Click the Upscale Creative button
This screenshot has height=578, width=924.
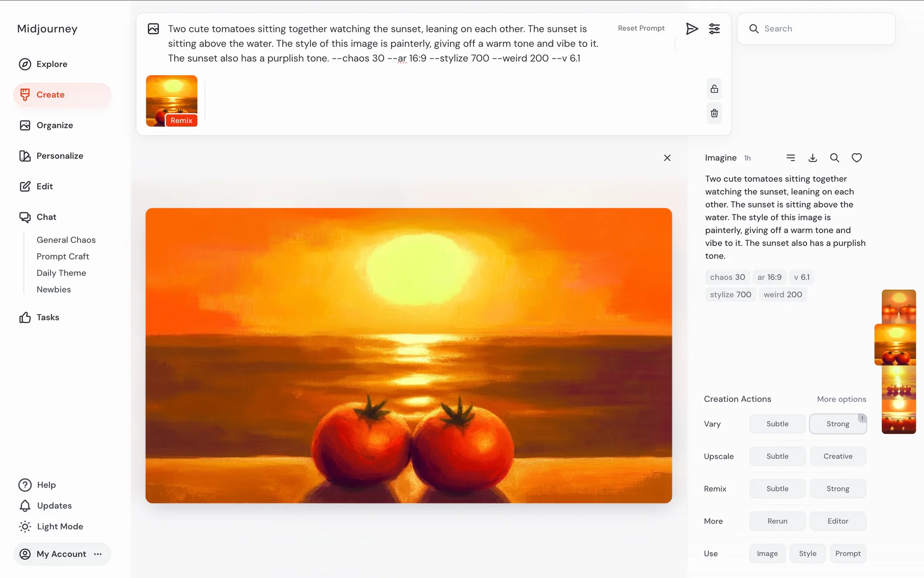pyautogui.click(x=837, y=456)
